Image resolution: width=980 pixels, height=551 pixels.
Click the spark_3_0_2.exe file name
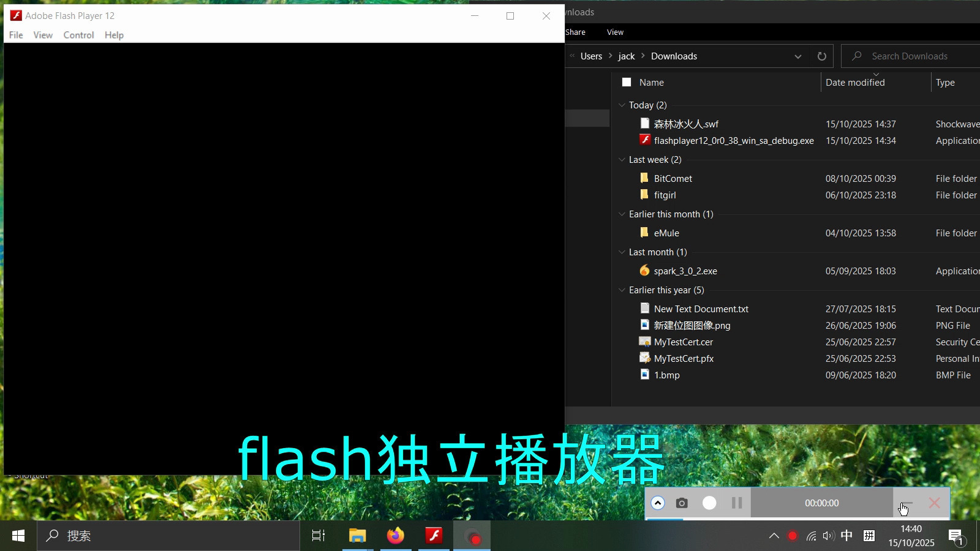[x=685, y=271]
